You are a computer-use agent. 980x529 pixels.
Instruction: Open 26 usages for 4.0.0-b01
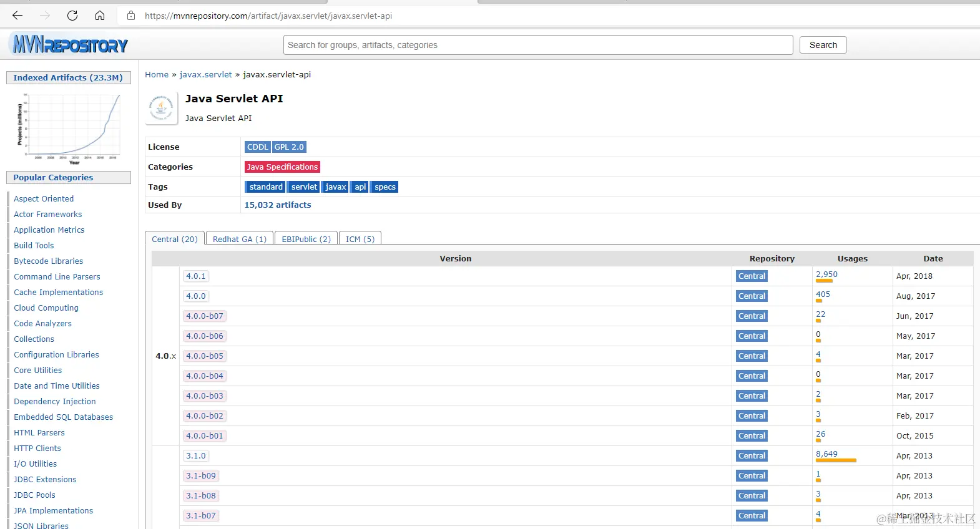point(820,434)
